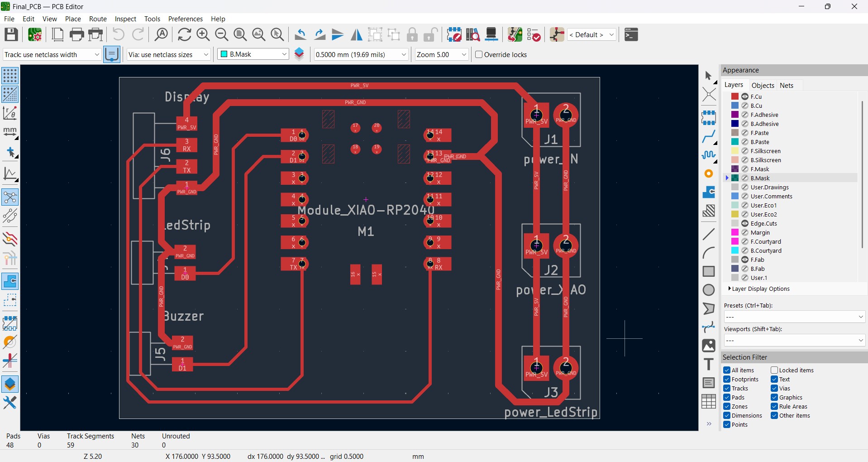Select the Add Text tool
Image resolution: width=868 pixels, height=462 pixels.
click(709, 364)
